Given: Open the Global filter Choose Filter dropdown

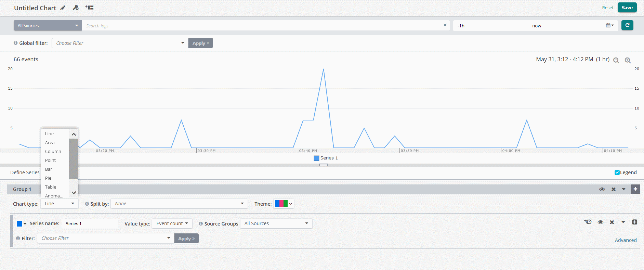Looking at the screenshot, I should point(120,43).
